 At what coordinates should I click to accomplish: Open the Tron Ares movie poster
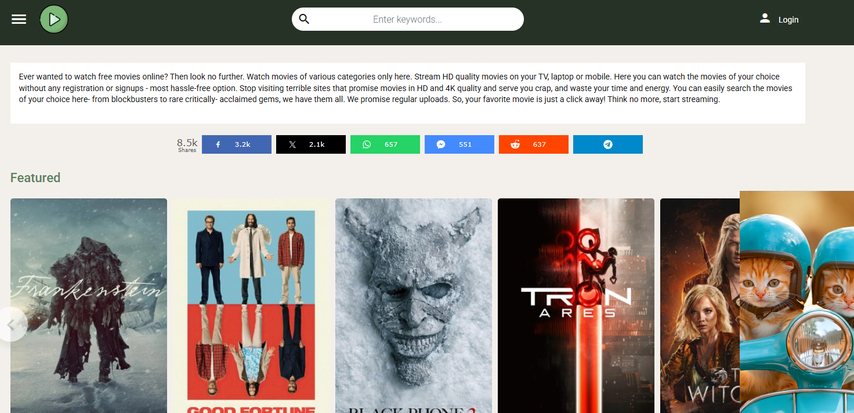[x=576, y=306]
